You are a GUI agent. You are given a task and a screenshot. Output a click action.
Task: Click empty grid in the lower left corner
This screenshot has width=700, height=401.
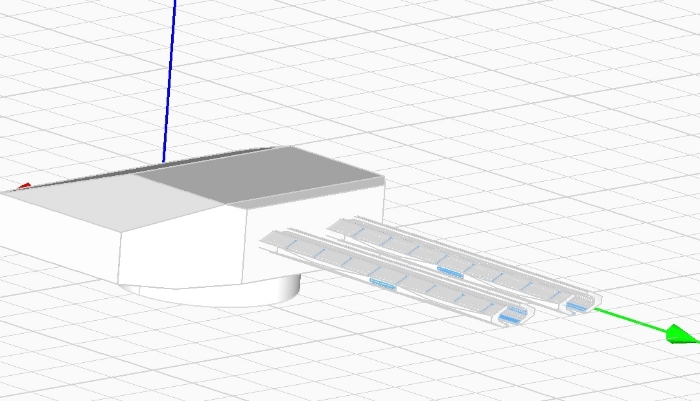pyautogui.click(x=60, y=350)
